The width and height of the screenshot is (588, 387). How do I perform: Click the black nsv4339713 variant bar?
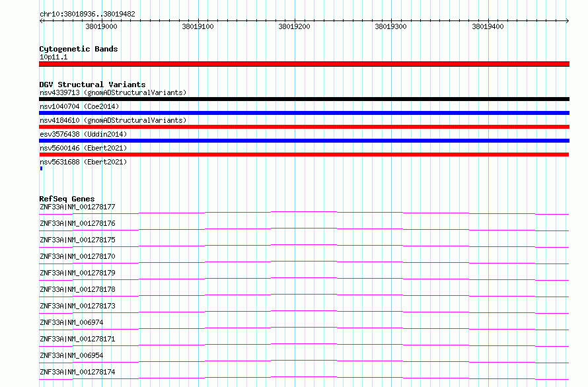304,99
